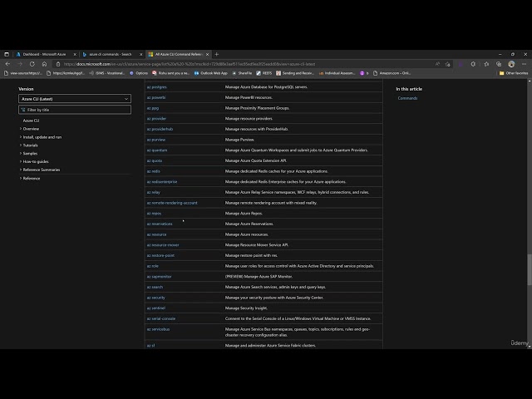This screenshot has width=532, height=399.
Task: Open the az powerbi command link
Action: pyautogui.click(x=156, y=97)
